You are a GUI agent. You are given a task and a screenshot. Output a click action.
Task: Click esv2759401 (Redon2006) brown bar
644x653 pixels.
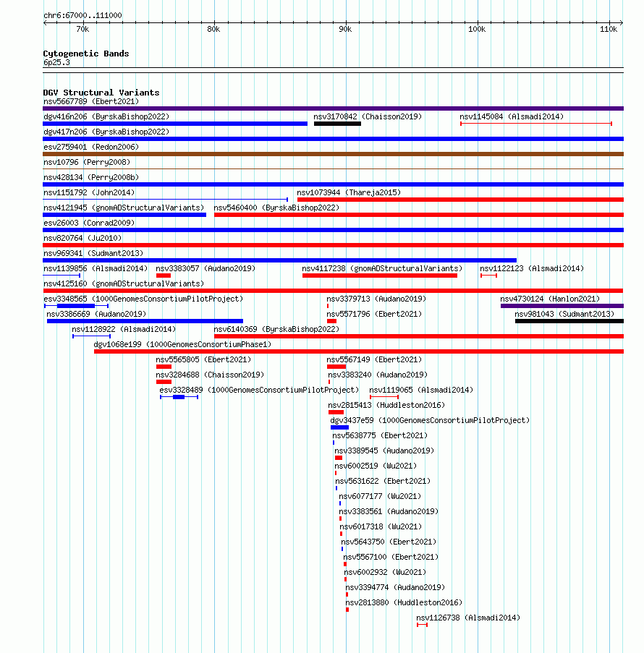click(x=333, y=154)
